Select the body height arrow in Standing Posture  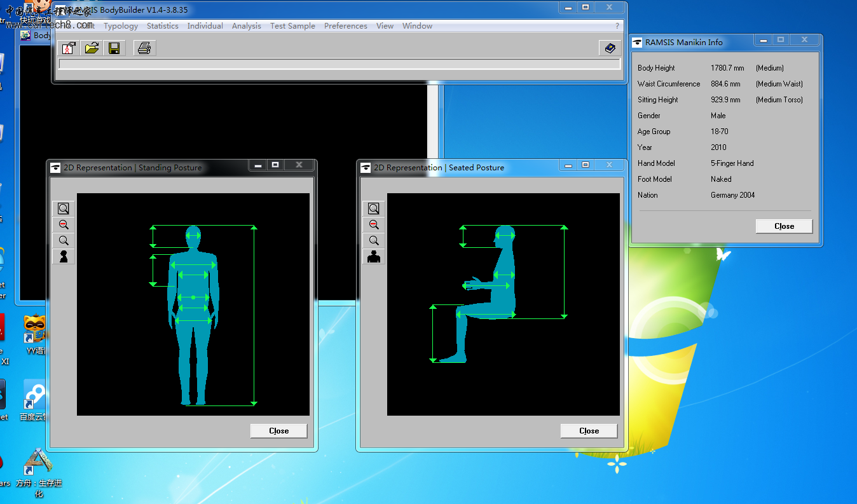pos(254,315)
